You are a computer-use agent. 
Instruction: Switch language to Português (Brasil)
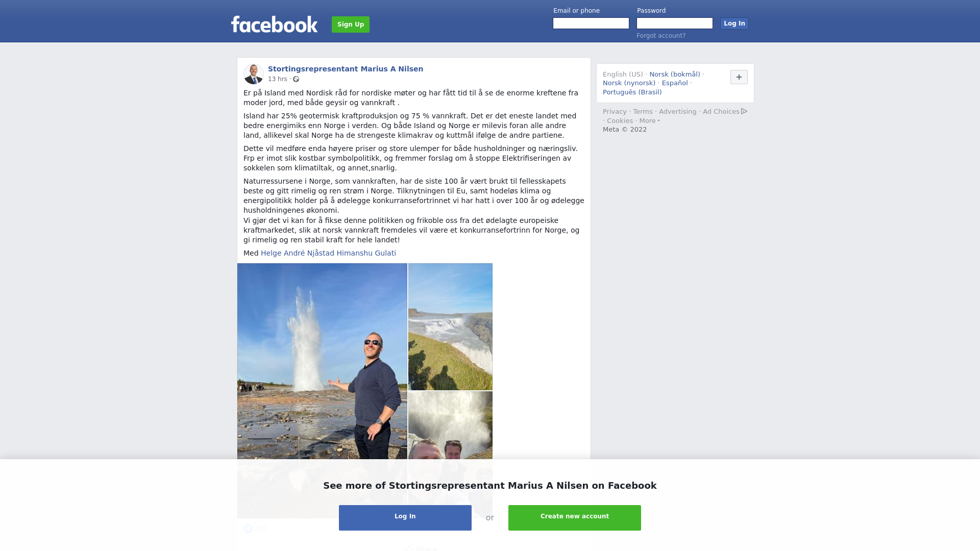632,92
